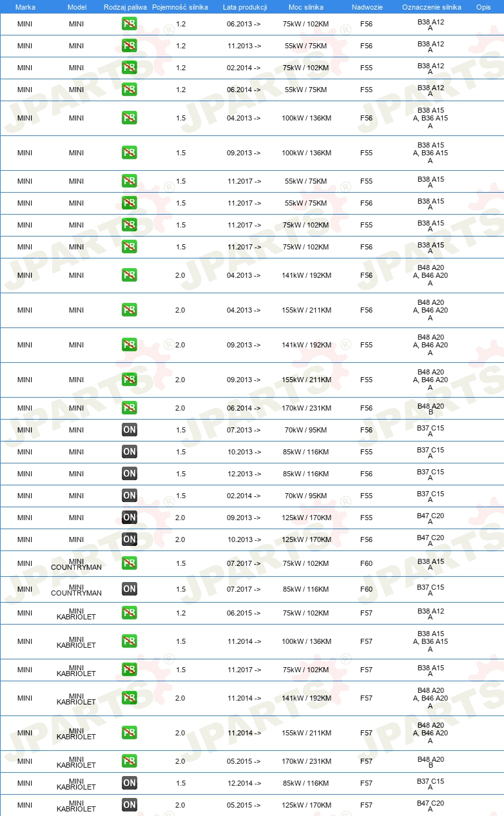Click PB icon in Kabriolet 100kW row

(130, 641)
